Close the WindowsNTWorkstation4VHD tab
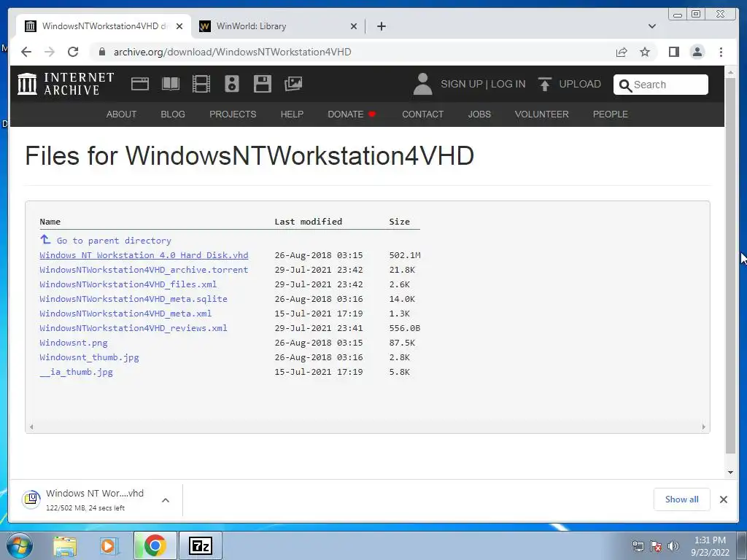Viewport: 747px width, 560px height. point(179,26)
